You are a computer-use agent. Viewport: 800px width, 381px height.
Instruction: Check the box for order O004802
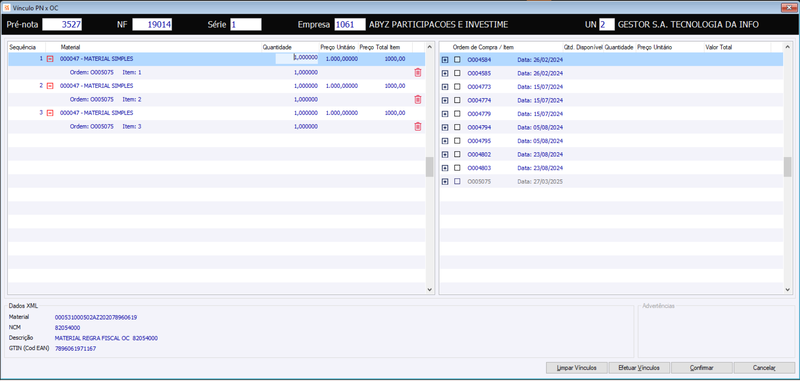pyautogui.click(x=457, y=155)
